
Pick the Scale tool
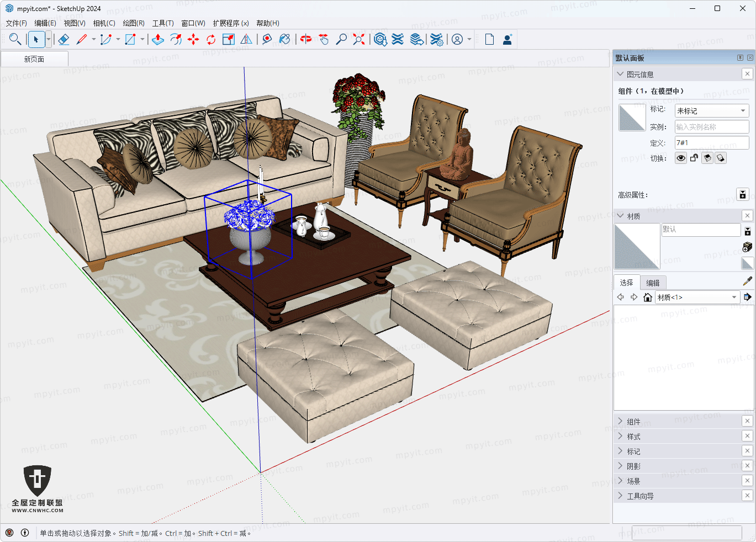(229, 39)
